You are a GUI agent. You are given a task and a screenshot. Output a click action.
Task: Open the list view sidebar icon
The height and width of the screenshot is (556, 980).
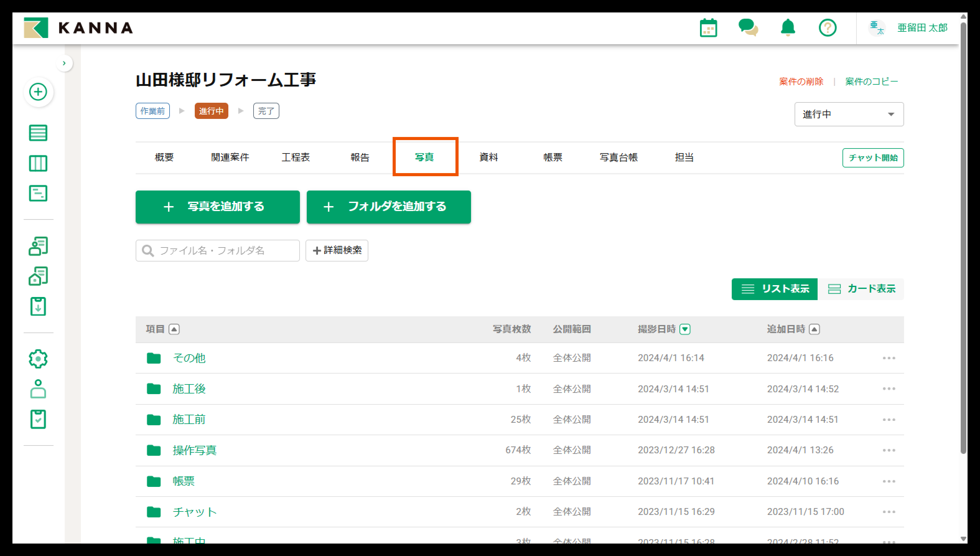tap(38, 133)
